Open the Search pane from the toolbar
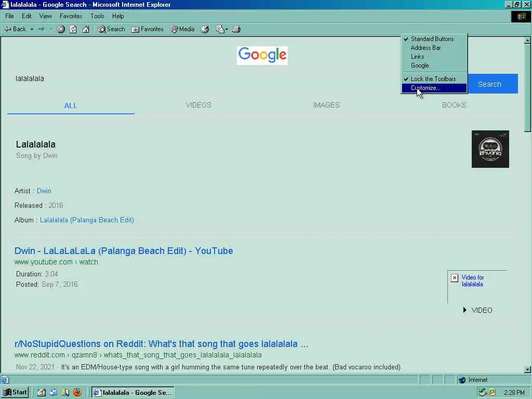This screenshot has height=399, width=532. pyautogui.click(x=111, y=29)
